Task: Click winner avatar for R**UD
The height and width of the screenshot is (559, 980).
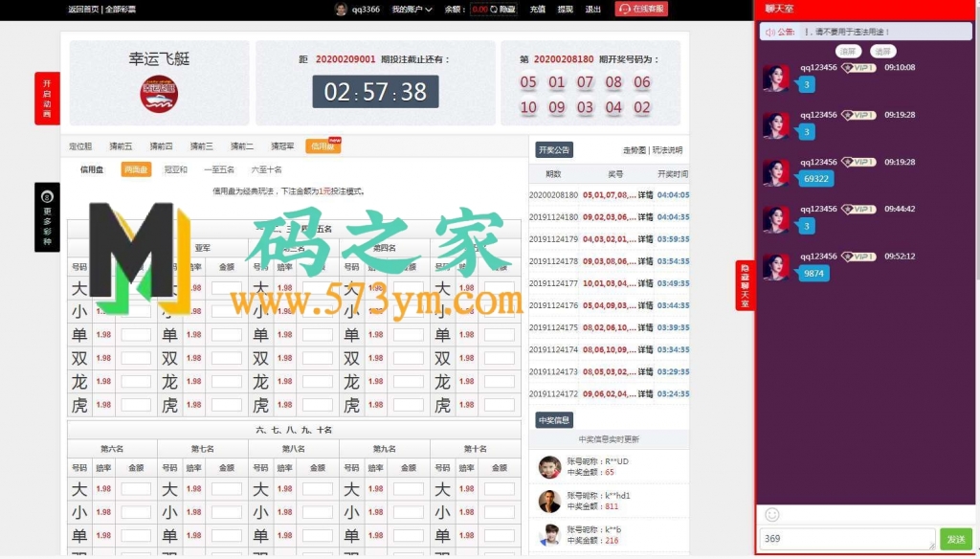Action: (x=550, y=467)
